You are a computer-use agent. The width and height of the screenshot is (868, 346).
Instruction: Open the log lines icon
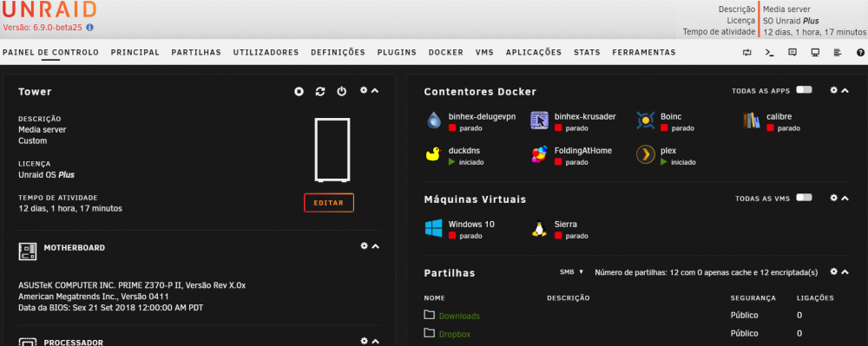(838, 53)
